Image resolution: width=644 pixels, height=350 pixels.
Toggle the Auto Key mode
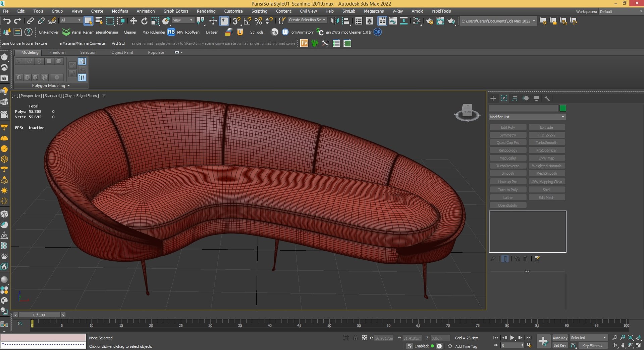(x=560, y=338)
